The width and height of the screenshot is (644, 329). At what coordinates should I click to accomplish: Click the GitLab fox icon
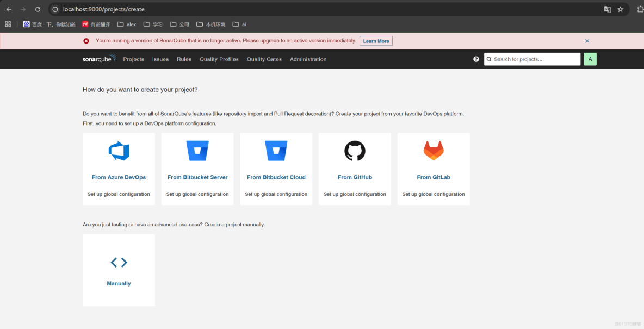(x=434, y=150)
